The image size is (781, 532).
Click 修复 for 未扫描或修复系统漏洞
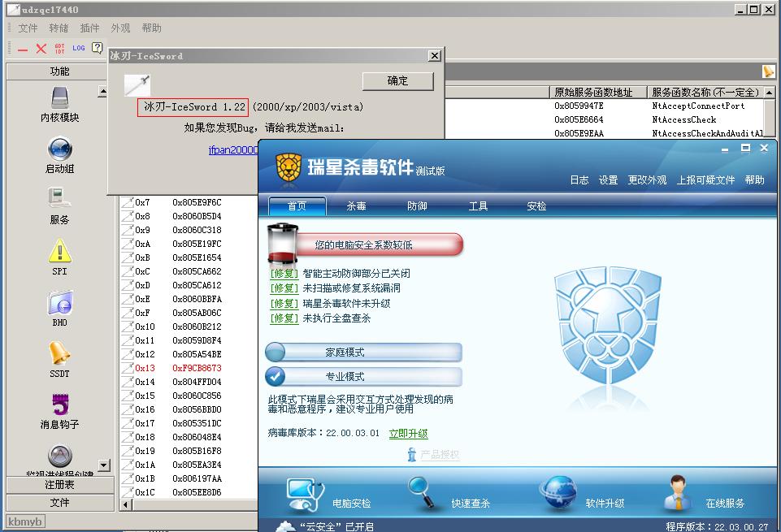coord(284,288)
